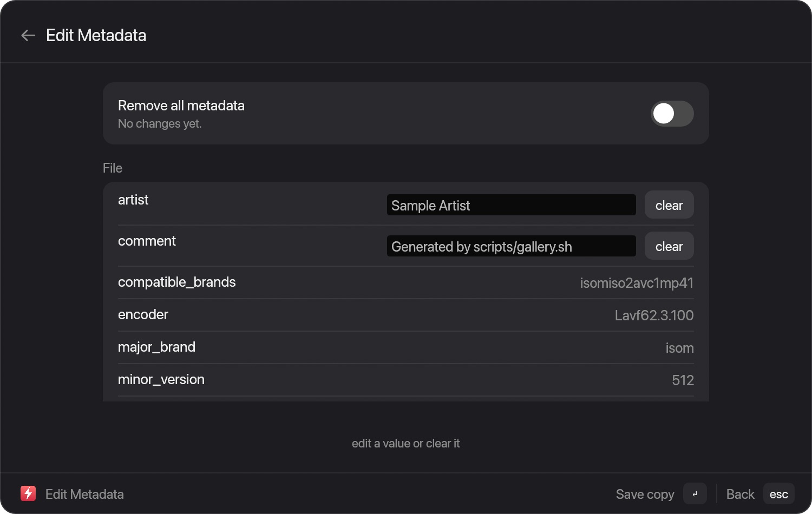Click the File section heading
Viewport: 812px width, 514px height.
tap(113, 168)
